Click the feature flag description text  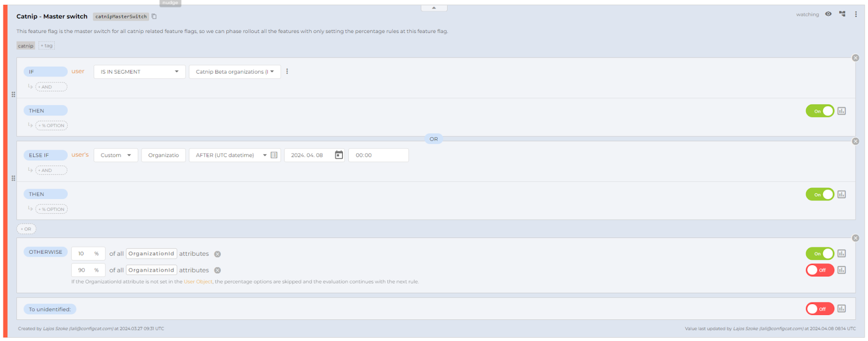tap(232, 31)
